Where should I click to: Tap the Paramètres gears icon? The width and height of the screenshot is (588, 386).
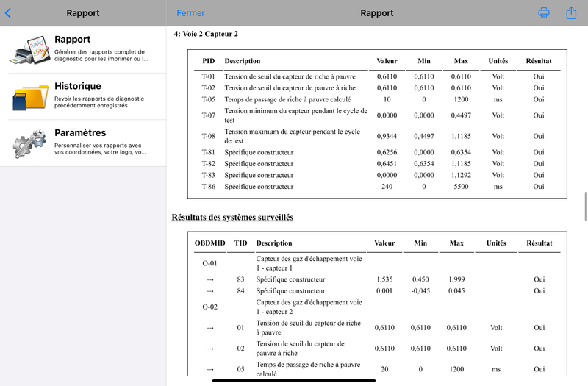click(x=29, y=143)
